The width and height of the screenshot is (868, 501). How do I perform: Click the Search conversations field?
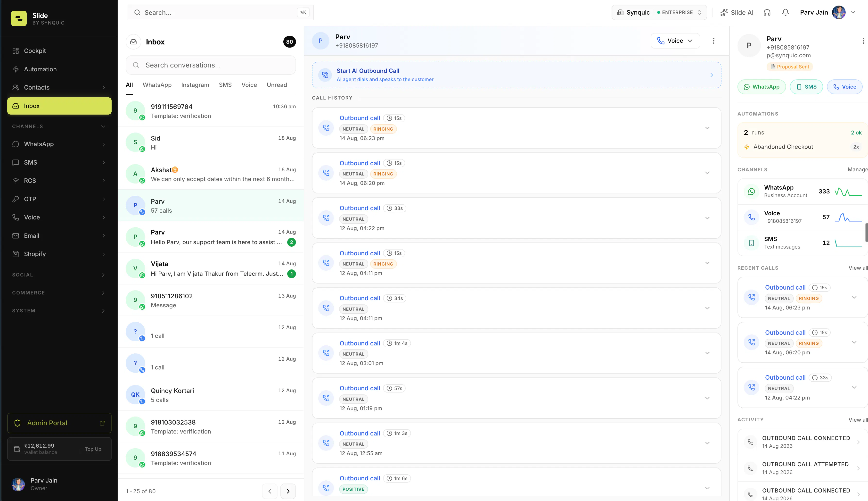[x=211, y=65]
